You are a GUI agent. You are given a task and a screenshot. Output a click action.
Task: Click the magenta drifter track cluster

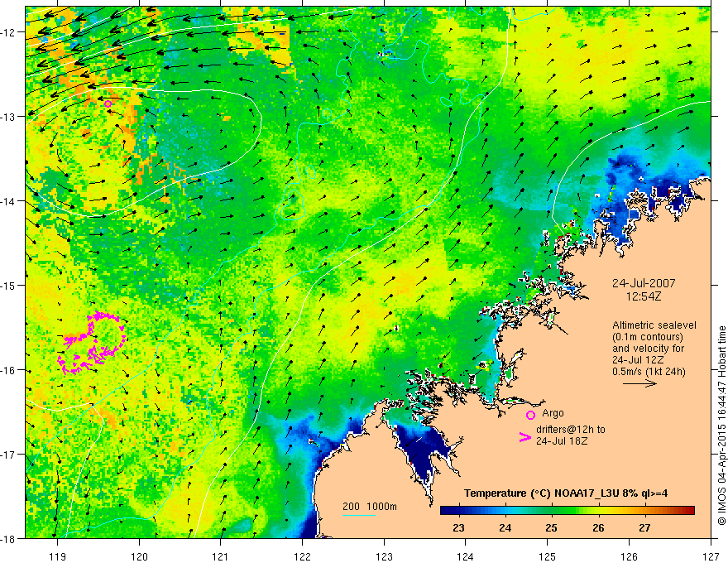[x=92, y=344]
